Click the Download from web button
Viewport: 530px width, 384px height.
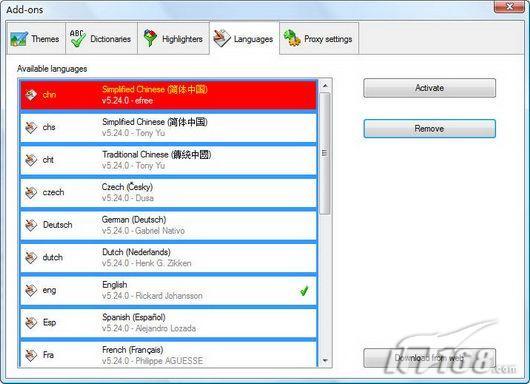pyautogui.click(x=430, y=358)
